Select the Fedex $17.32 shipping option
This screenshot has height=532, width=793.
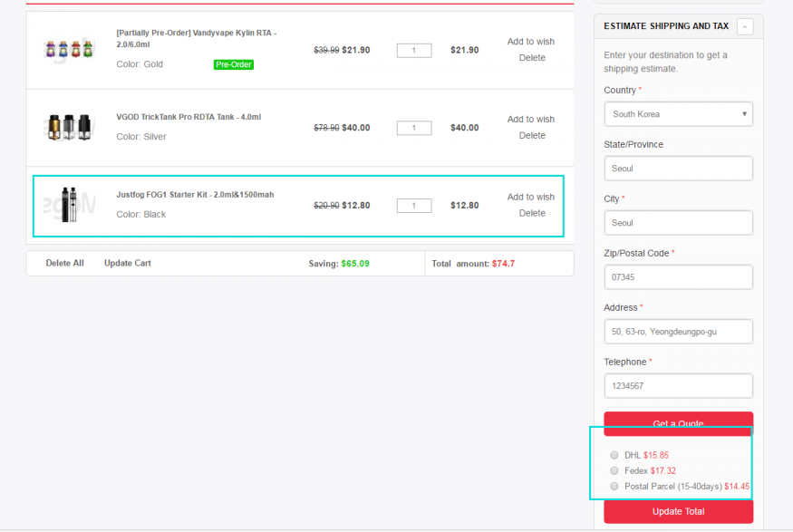614,470
